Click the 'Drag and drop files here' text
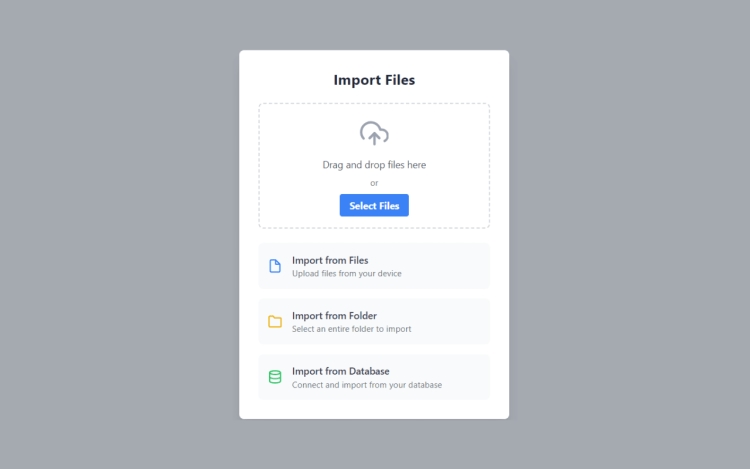The width and height of the screenshot is (750, 469). pyautogui.click(x=374, y=165)
